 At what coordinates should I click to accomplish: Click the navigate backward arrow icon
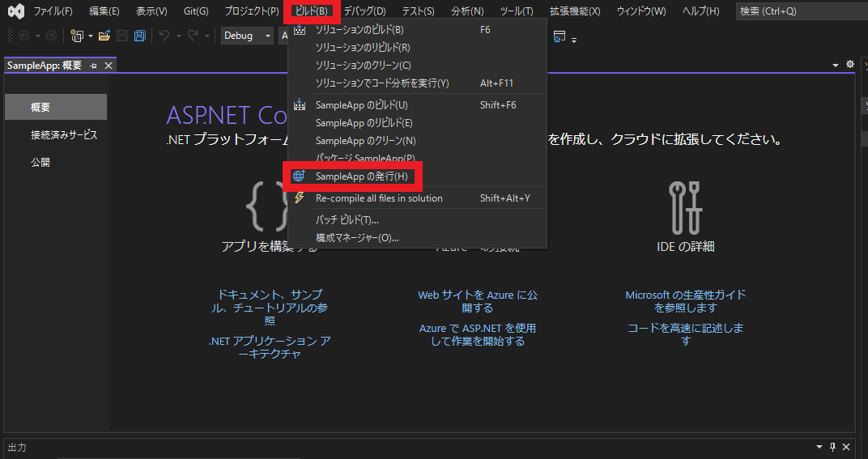23,36
